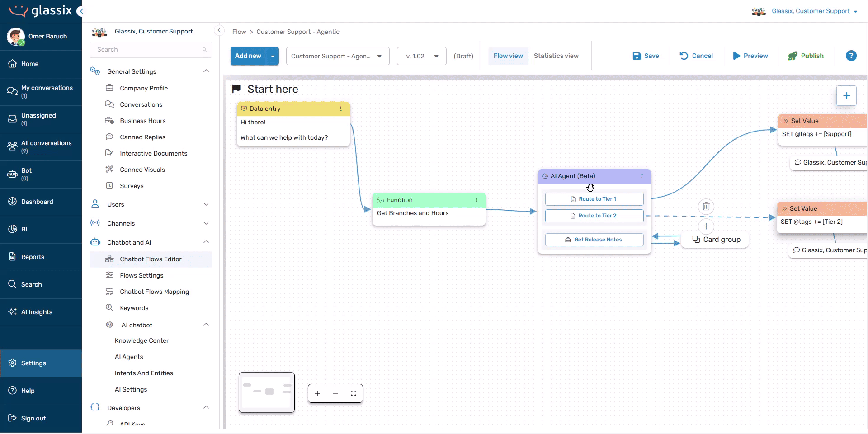This screenshot has height=434, width=868.
Task: Save the flow
Action: (x=646, y=56)
